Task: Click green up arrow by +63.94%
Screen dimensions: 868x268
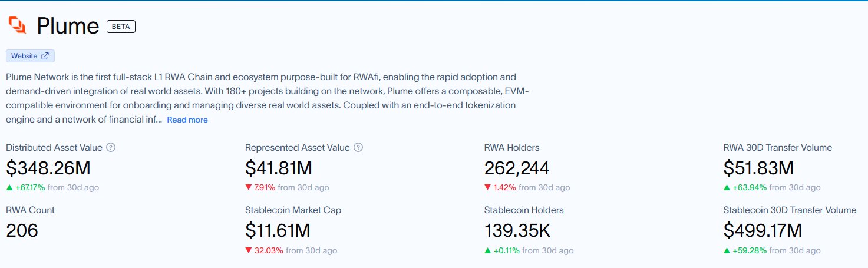Action: pos(727,187)
